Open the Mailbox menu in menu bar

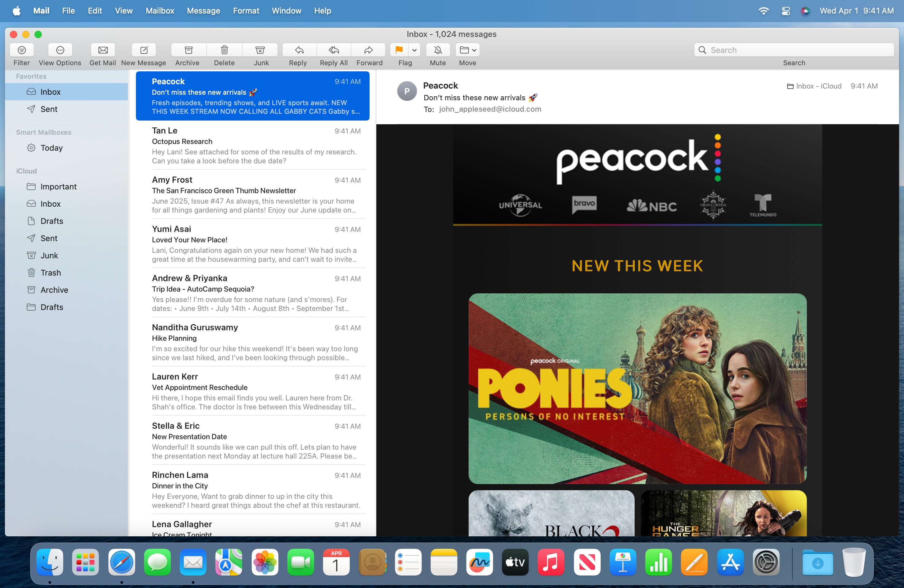point(160,11)
